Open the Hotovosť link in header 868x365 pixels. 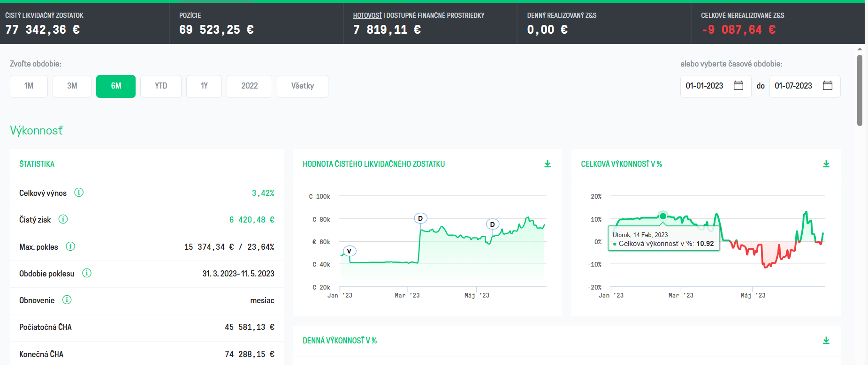point(367,15)
